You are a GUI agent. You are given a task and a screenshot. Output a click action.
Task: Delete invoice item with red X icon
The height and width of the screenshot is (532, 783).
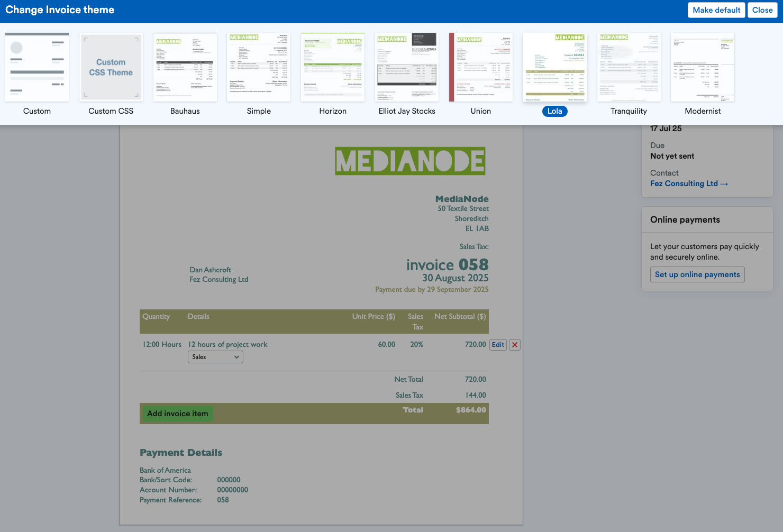(x=515, y=345)
